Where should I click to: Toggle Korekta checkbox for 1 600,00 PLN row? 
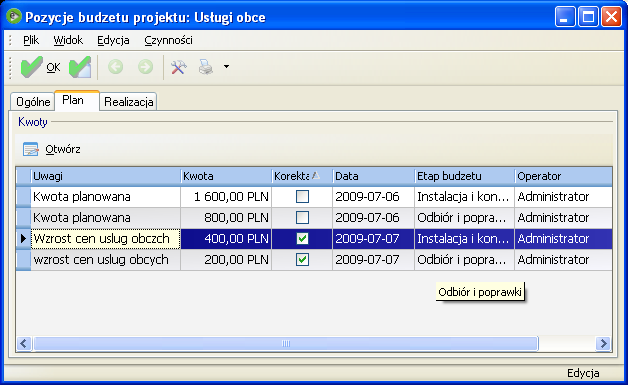point(302,197)
